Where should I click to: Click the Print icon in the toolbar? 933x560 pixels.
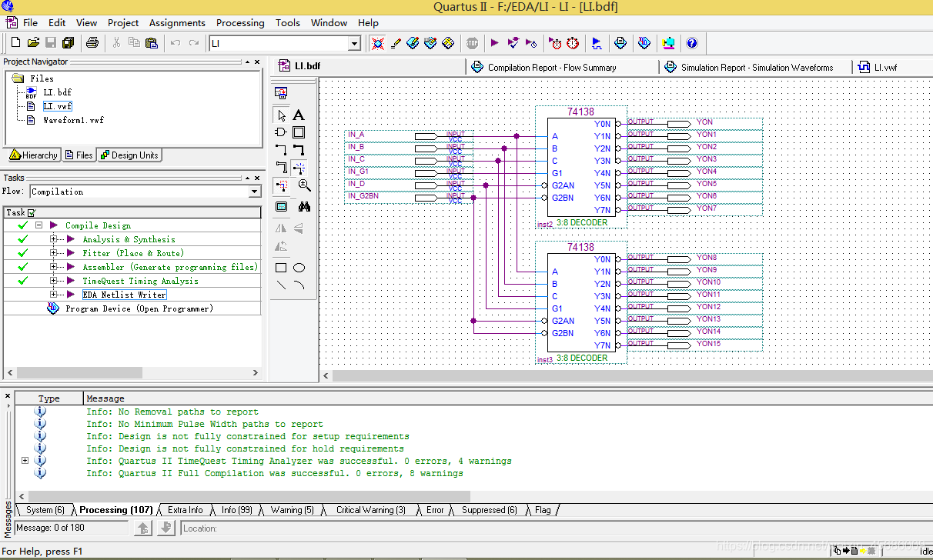(x=92, y=43)
